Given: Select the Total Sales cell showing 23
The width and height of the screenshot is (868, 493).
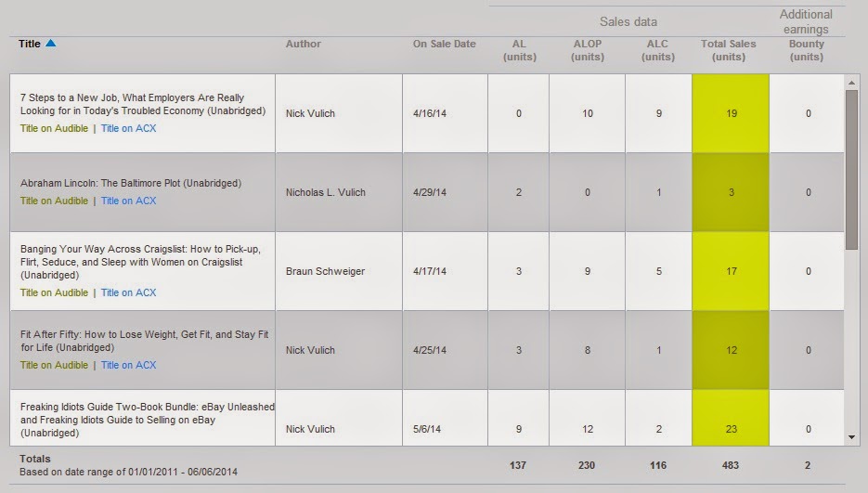Looking at the screenshot, I should (x=730, y=429).
